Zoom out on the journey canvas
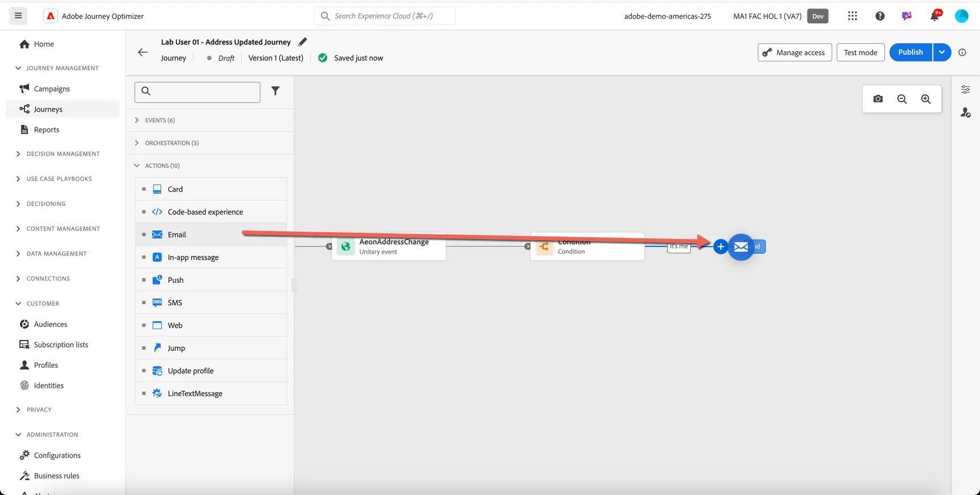This screenshot has width=980, height=495. click(902, 99)
